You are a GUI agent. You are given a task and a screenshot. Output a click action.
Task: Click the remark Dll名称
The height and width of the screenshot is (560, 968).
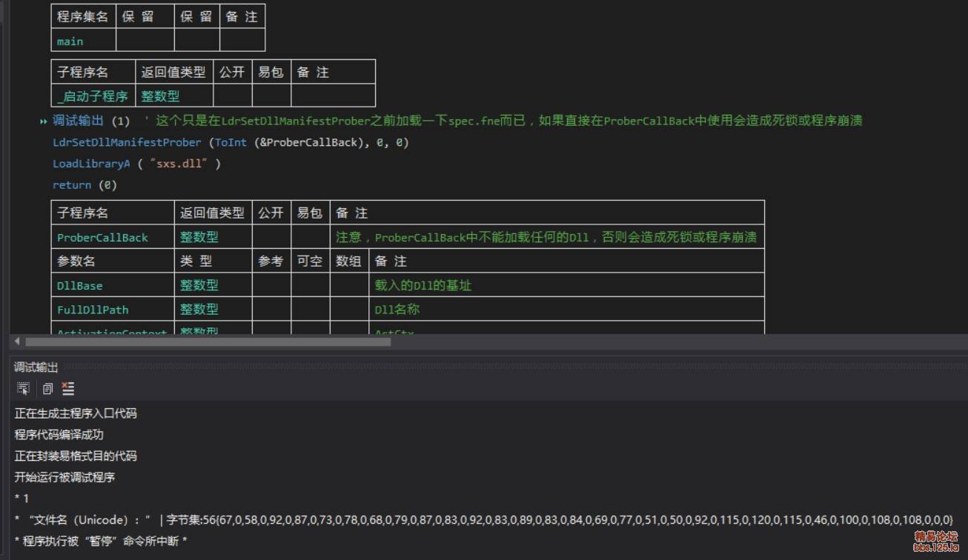point(397,309)
